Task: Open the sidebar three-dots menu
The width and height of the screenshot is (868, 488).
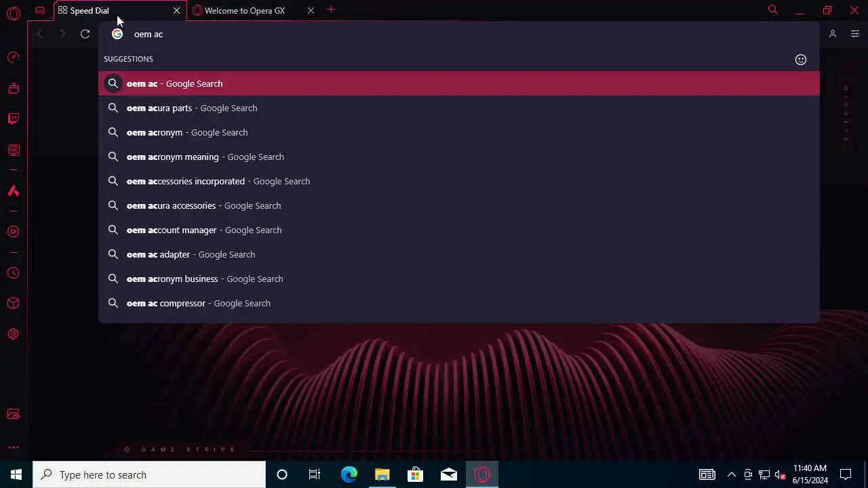Action: coord(14,447)
